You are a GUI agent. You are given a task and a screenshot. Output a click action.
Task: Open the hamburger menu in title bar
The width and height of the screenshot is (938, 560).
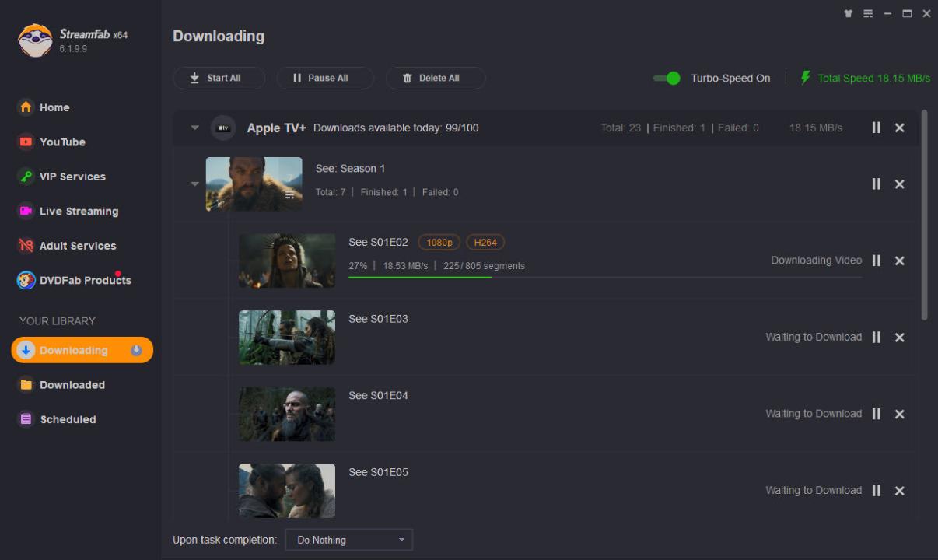[x=868, y=14]
